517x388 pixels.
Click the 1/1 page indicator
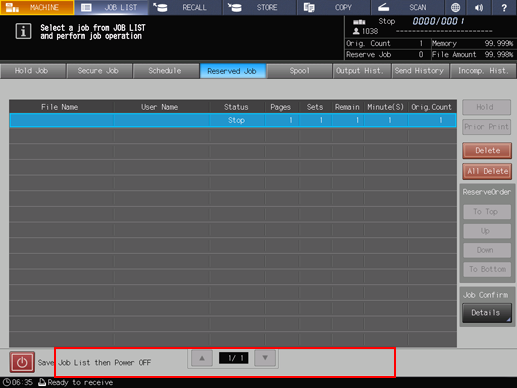click(233, 358)
